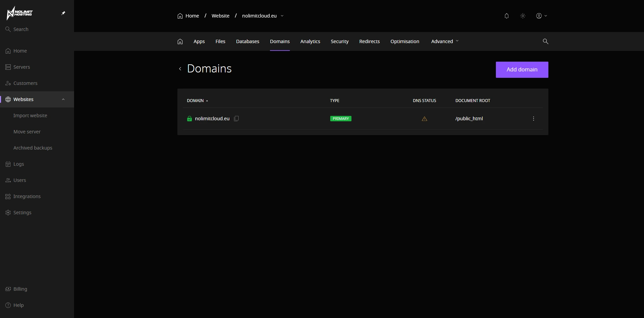The height and width of the screenshot is (318, 644).
Task: Open Customers in the sidebar
Action: 37,83
